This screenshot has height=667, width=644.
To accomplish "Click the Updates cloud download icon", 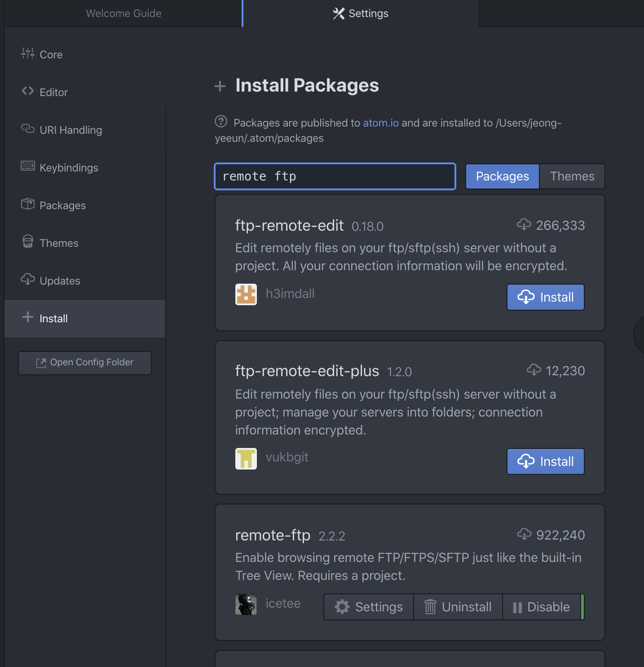I will pos(27,279).
